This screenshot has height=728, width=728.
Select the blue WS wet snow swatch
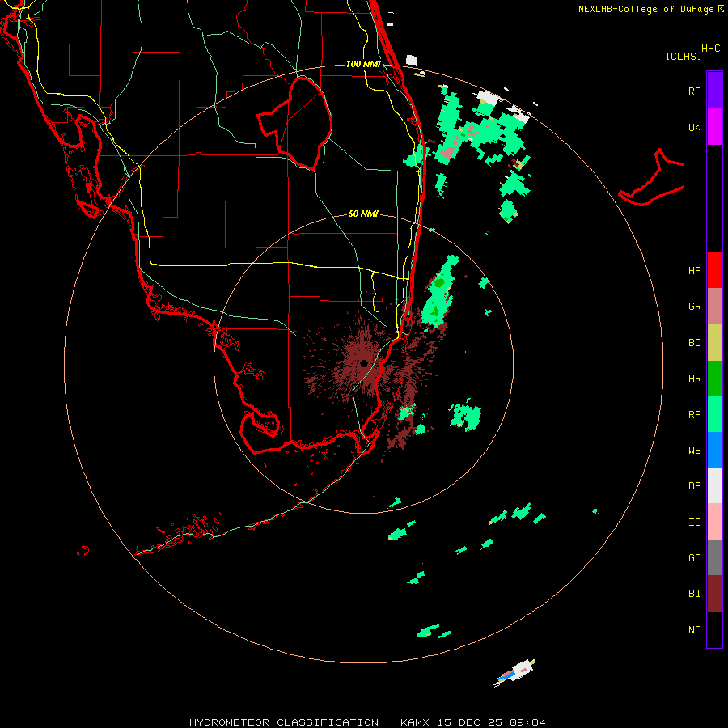[x=714, y=450]
